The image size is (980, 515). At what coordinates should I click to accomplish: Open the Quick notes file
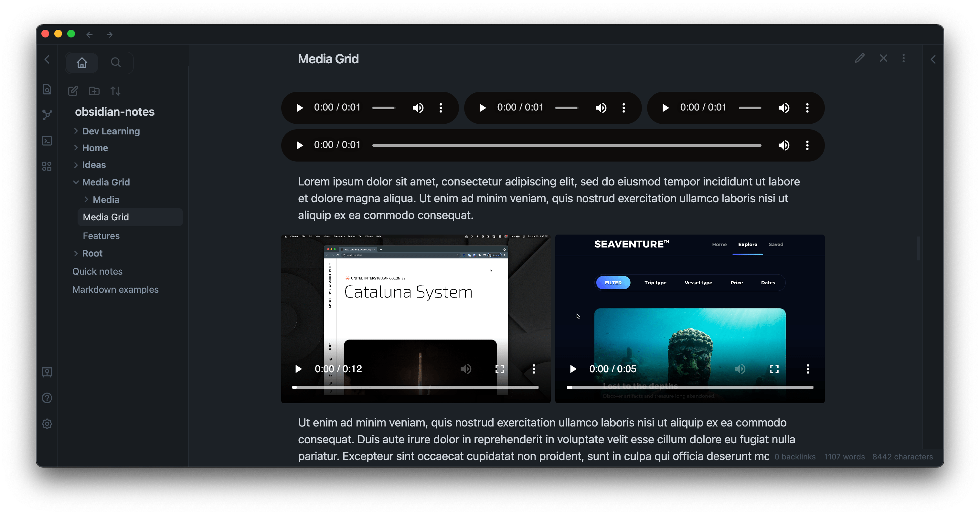[x=97, y=271]
